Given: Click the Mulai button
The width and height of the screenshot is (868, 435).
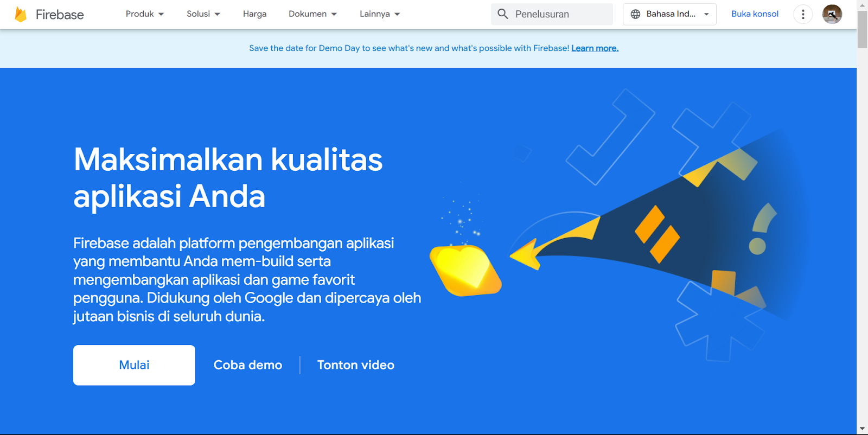Looking at the screenshot, I should [x=134, y=365].
